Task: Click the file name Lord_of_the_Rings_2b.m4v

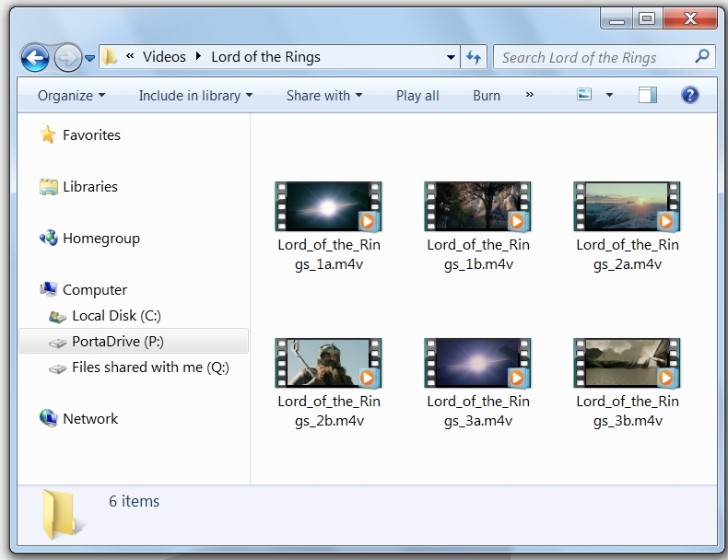Action: [329, 411]
